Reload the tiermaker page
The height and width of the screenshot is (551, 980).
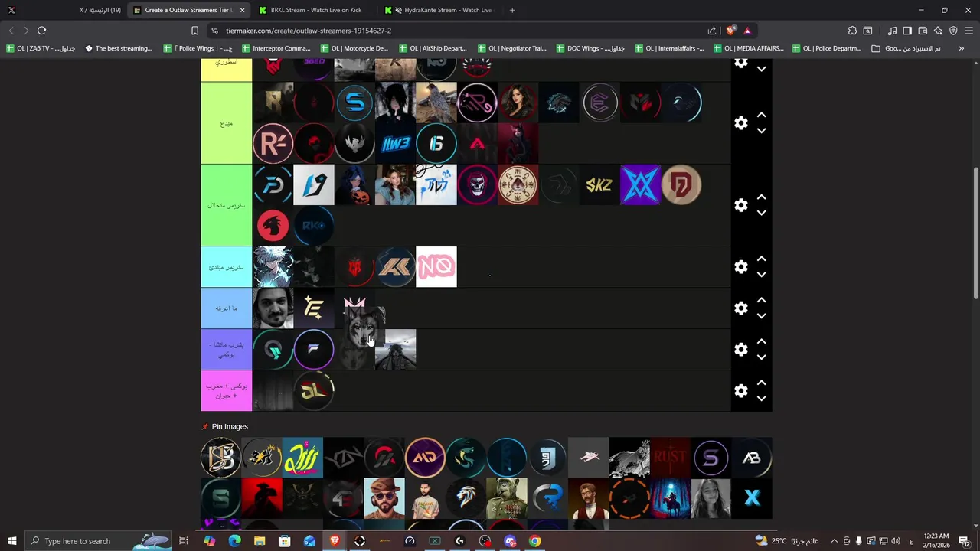pyautogui.click(x=41, y=31)
